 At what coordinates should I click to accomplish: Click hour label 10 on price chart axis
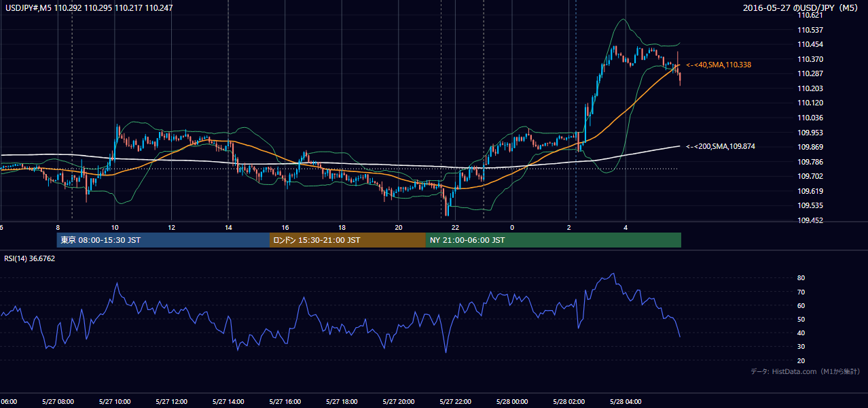pos(115,227)
